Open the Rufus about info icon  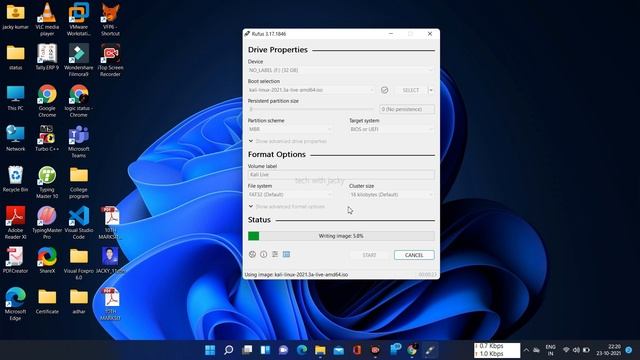(264, 254)
